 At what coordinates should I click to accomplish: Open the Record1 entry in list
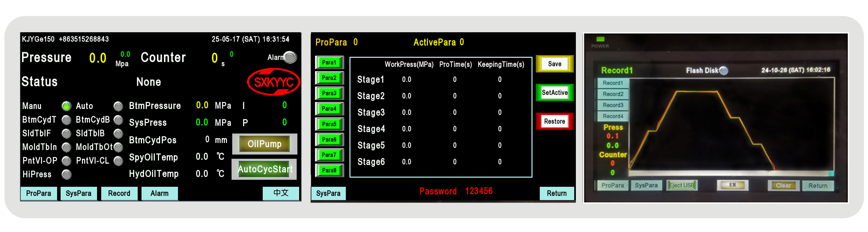(x=613, y=83)
